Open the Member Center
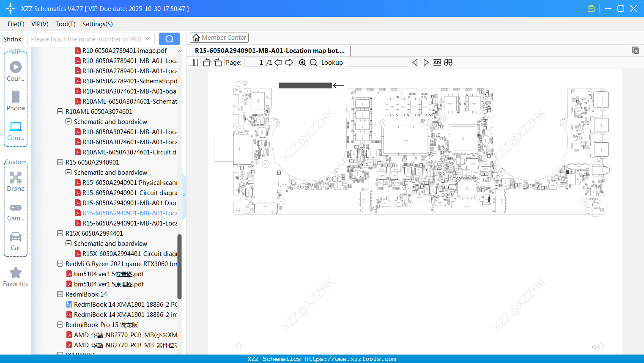The image size is (644, 363). tap(219, 38)
